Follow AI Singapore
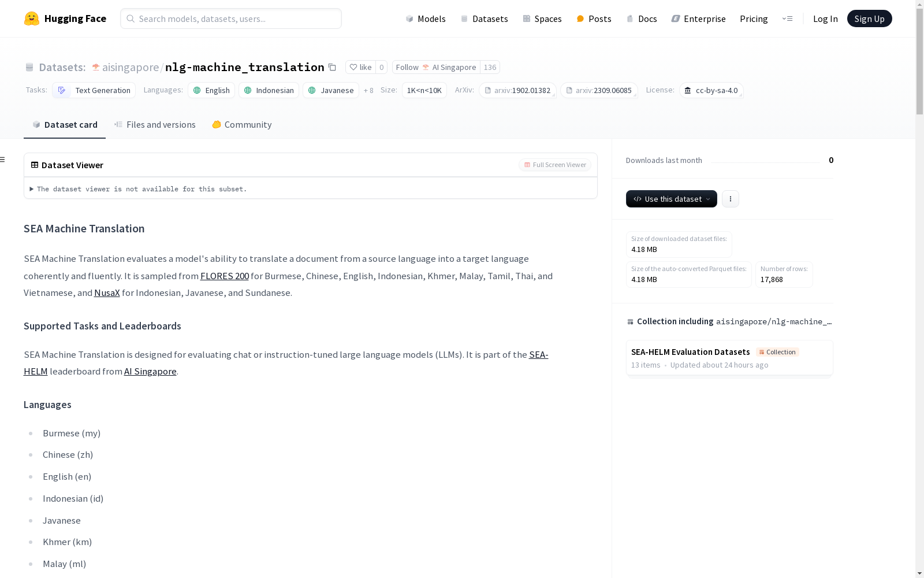This screenshot has height=578, width=924. (x=436, y=67)
